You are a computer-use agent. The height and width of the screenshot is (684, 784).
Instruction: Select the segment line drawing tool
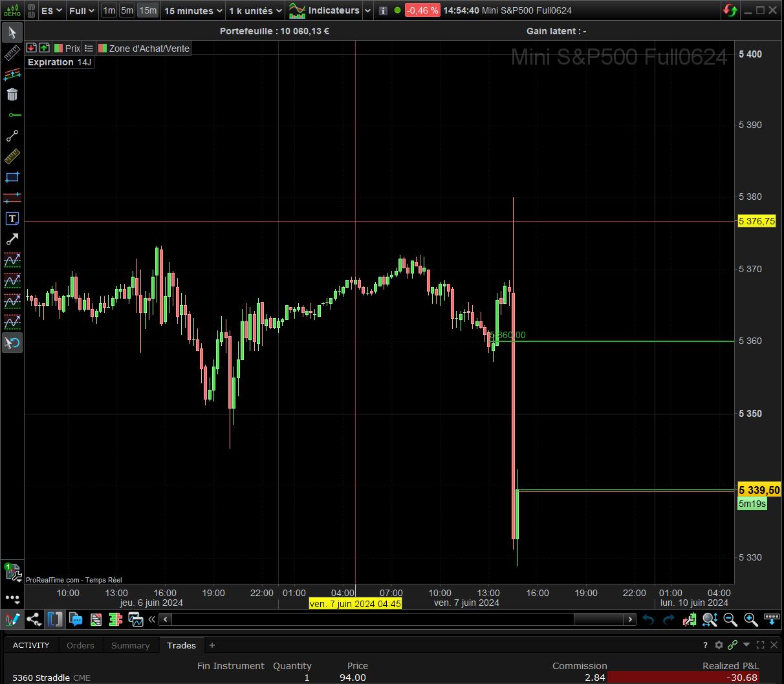[12, 136]
